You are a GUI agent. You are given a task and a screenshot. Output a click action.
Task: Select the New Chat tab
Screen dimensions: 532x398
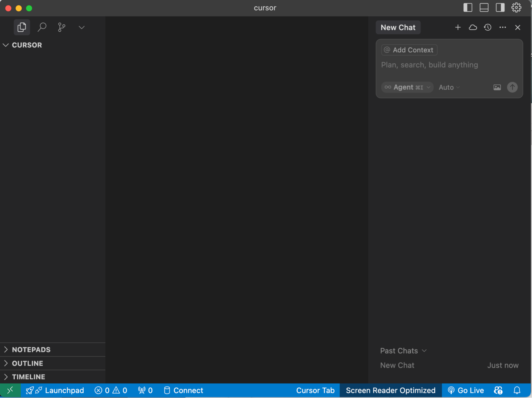coord(398,27)
